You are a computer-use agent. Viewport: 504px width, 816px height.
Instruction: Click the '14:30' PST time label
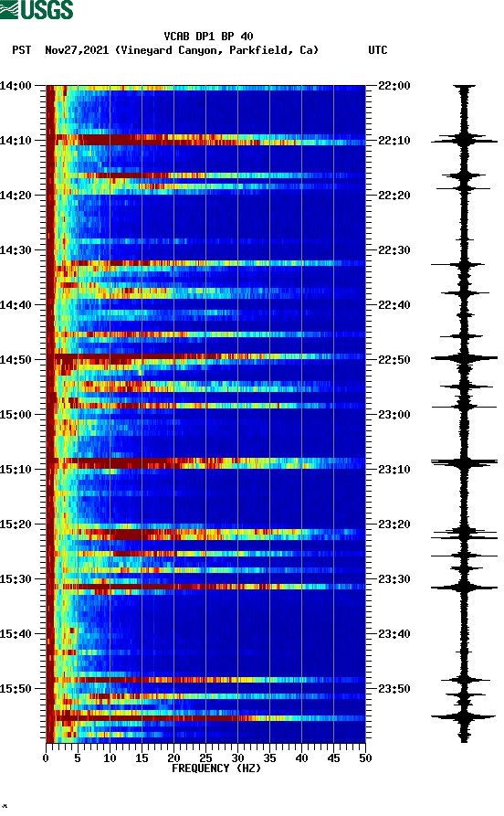(x=16, y=249)
